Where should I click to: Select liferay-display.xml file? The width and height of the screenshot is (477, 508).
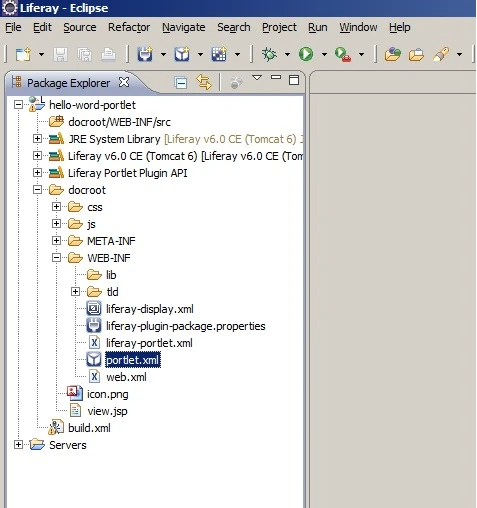(x=150, y=309)
